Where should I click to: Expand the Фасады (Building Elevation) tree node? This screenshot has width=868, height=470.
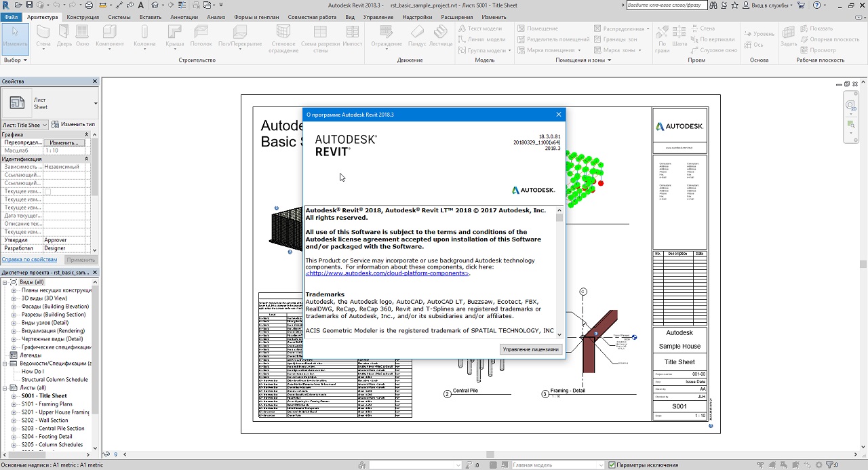pos(13,307)
